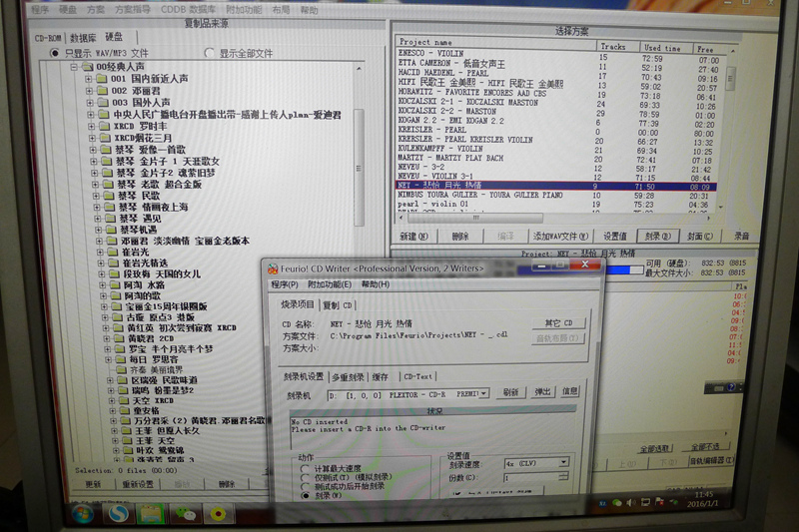Click folder icon of 段玫梅 天国的女儿
The width and height of the screenshot is (799, 532).
pyautogui.click(x=114, y=273)
